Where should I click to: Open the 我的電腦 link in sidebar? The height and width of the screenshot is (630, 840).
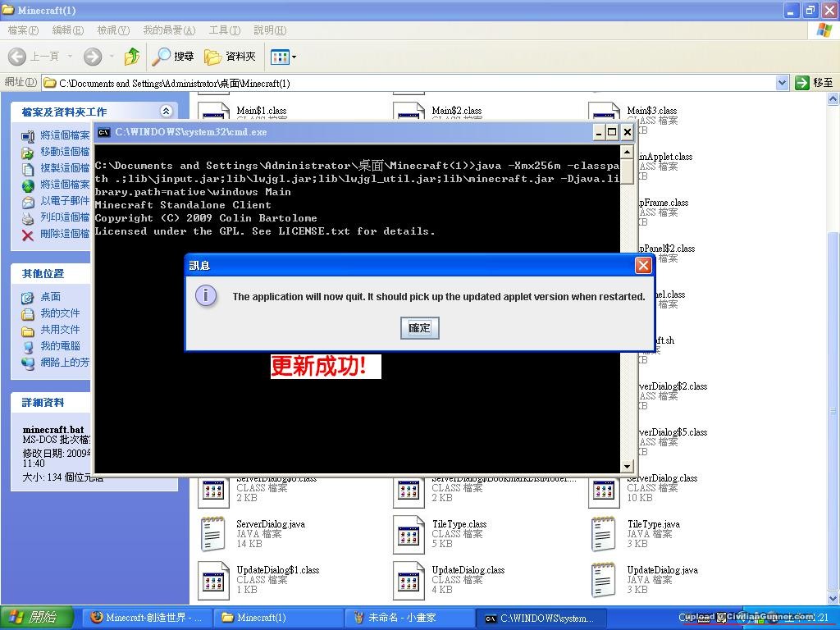pyautogui.click(x=60, y=346)
